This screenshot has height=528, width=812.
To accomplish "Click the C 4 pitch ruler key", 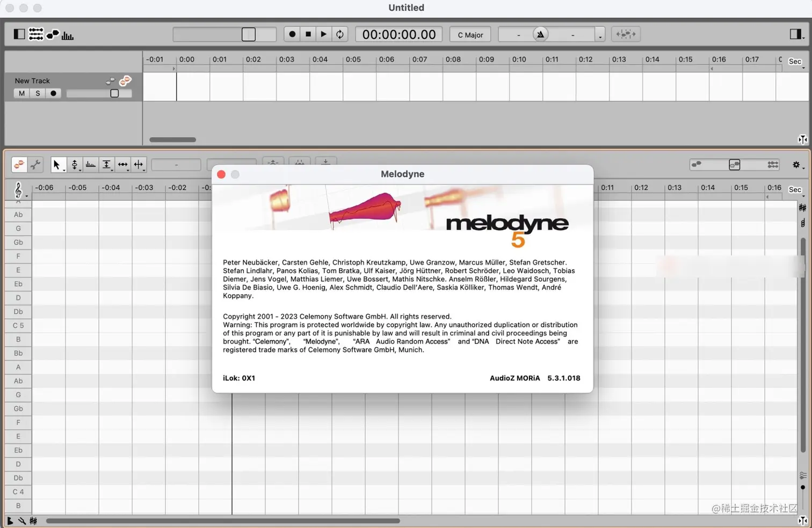I will click(18, 492).
